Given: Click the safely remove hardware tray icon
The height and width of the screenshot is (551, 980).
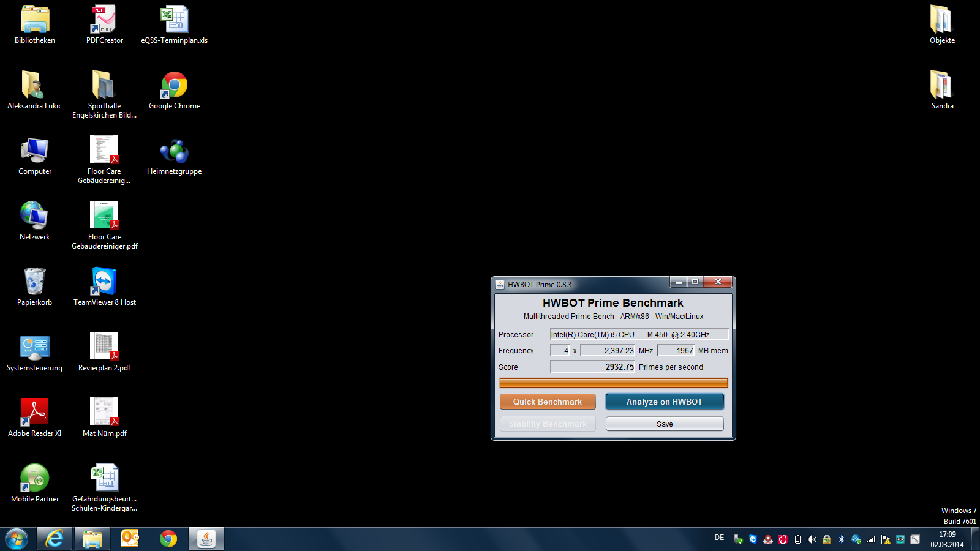Looking at the screenshot, I should (738, 539).
